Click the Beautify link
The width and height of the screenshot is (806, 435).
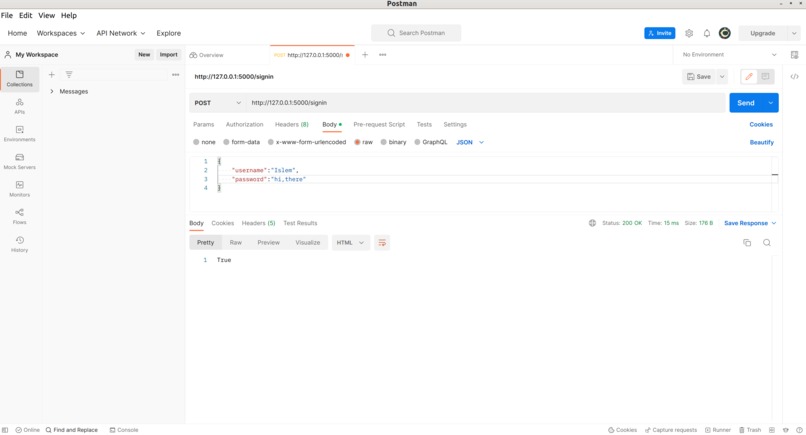[761, 142]
